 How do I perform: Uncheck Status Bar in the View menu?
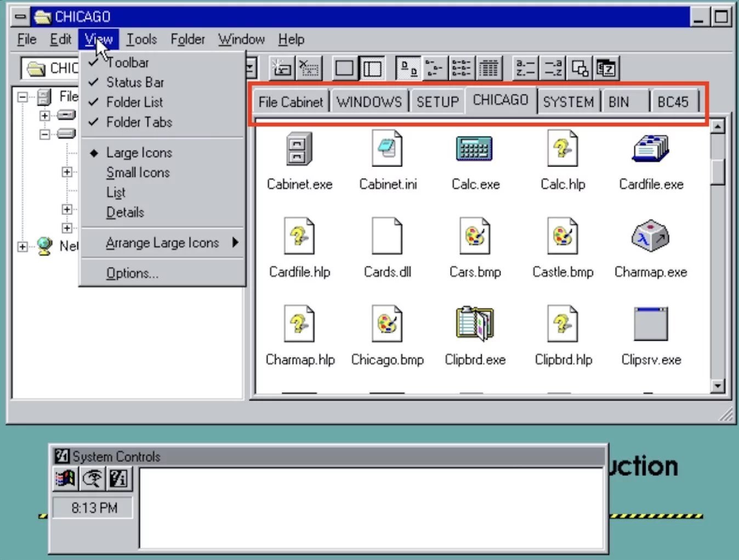(162, 82)
